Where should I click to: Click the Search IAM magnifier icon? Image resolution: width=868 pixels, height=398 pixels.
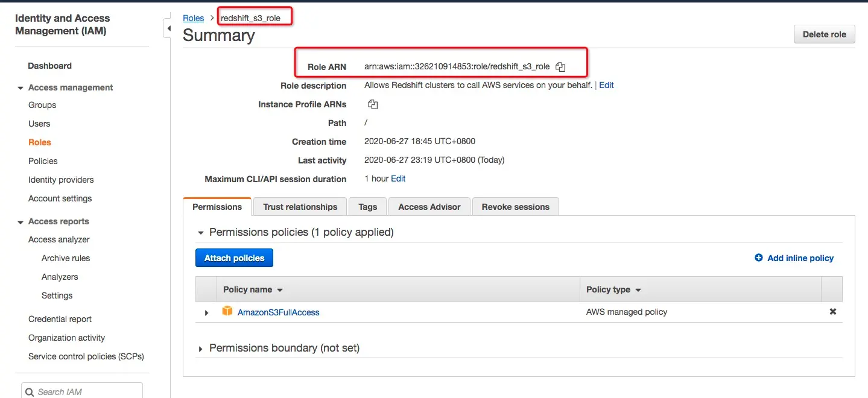tap(30, 392)
